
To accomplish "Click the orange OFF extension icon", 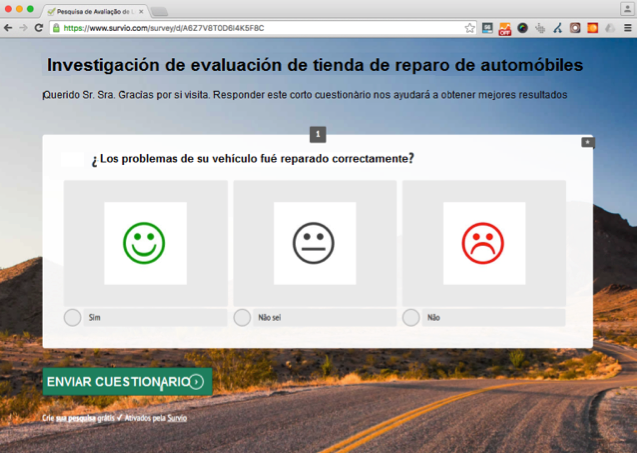I will [505, 28].
